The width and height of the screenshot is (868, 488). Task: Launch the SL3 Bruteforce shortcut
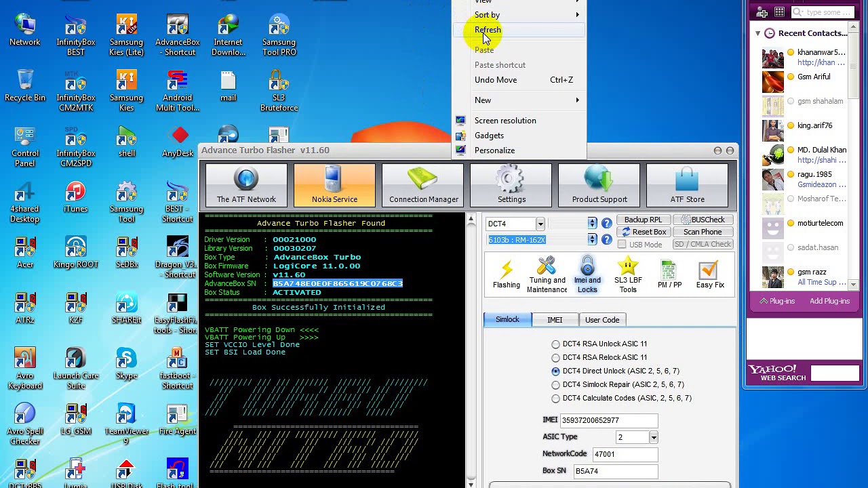point(279,91)
